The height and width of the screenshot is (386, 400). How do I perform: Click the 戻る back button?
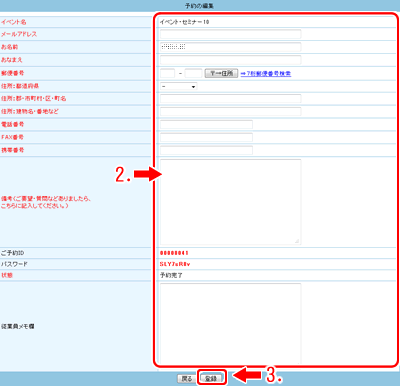pos(187,379)
